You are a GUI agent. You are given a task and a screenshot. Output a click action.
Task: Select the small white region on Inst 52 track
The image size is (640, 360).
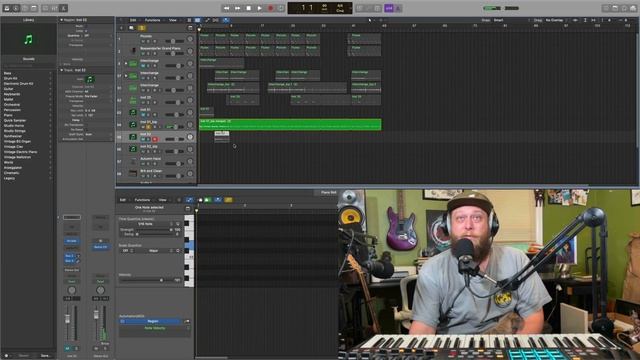(x=222, y=136)
